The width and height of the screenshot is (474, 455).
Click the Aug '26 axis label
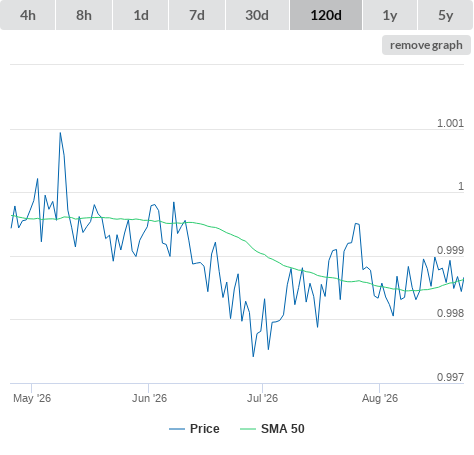click(380, 398)
